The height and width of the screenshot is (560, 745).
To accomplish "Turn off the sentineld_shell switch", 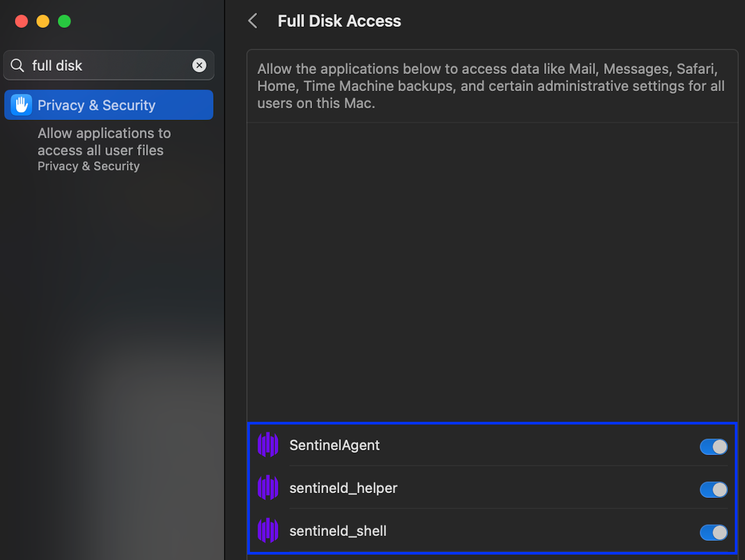I will [714, 533].
